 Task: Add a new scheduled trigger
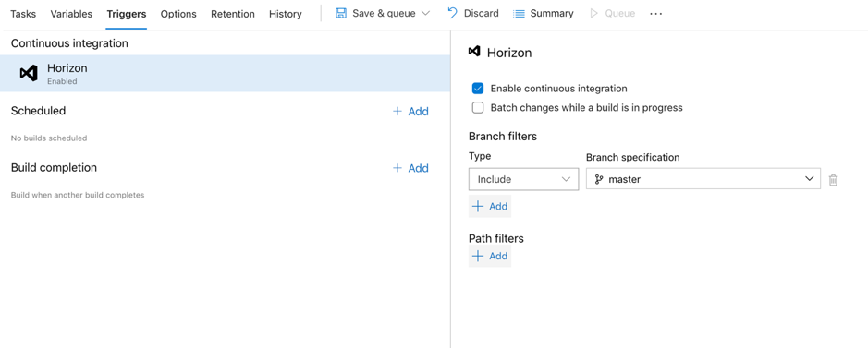[410, 111]
